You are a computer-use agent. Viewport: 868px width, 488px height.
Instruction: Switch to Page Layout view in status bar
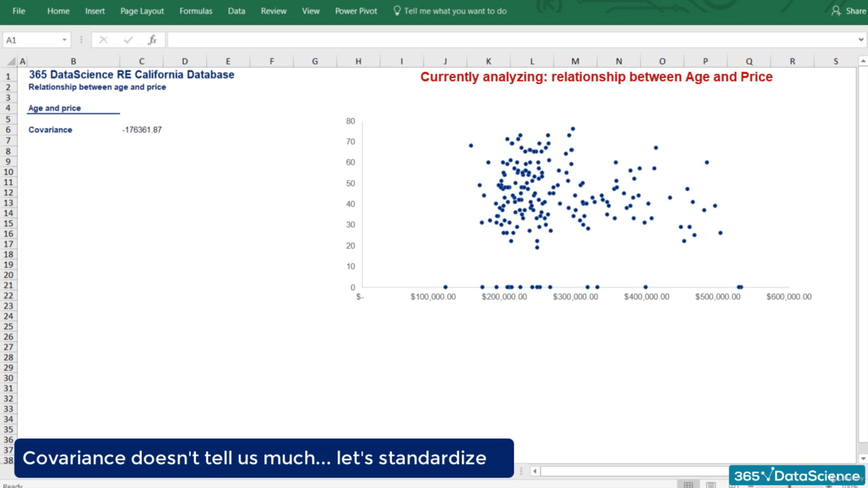click(x=711, y=485)
